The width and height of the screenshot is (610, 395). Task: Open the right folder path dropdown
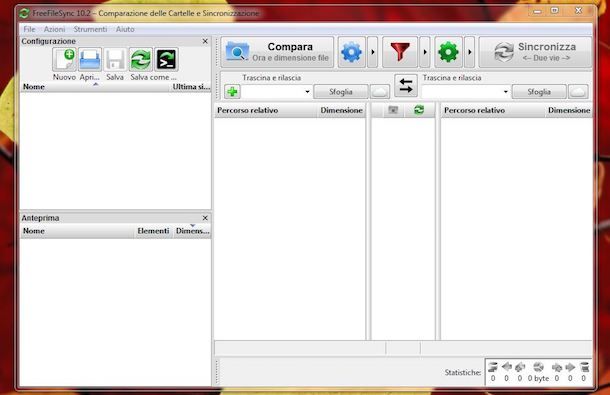505,92
